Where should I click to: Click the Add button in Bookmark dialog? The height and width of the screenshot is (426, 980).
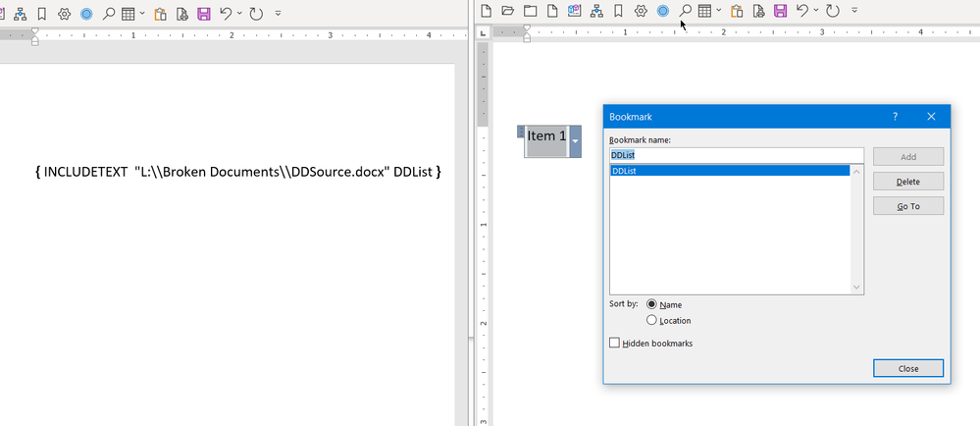908,157
